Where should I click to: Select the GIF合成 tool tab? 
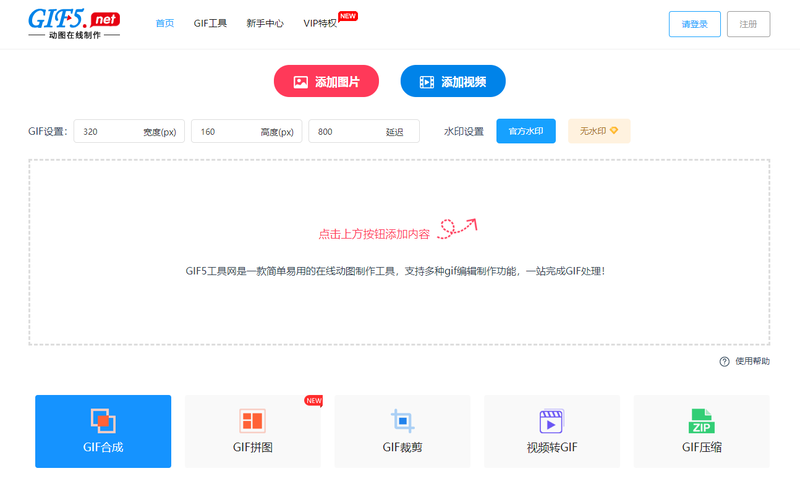pyautogui.click(x=103, y=431)
